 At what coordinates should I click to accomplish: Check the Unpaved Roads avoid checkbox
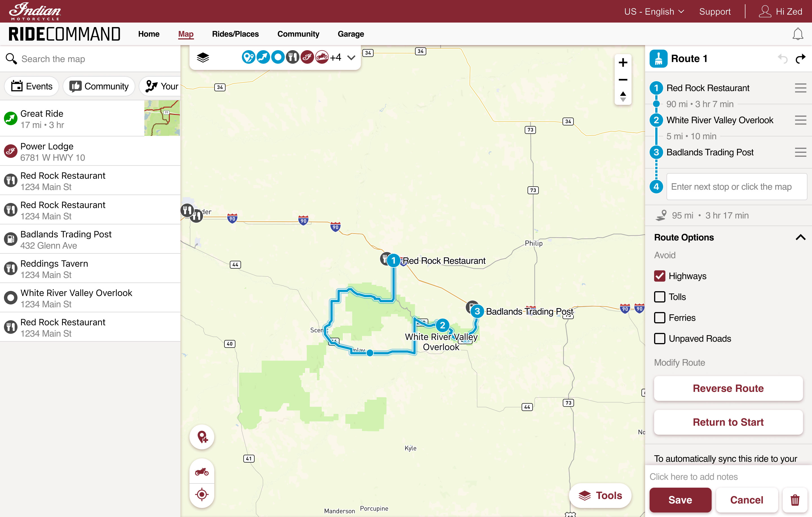pyautogui.click(x=659, y=339)
